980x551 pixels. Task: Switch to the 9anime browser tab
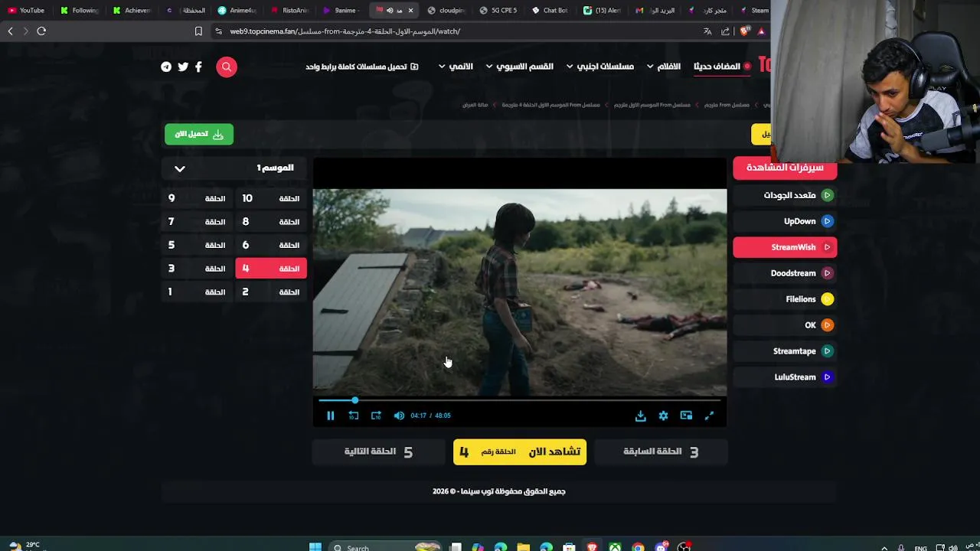(x=341, y=11)
